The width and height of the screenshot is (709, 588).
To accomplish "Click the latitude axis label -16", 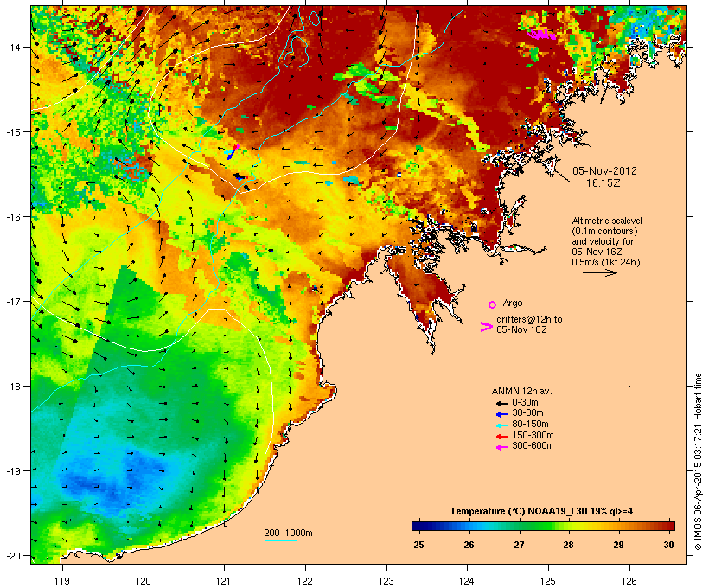I will [12, 217].
